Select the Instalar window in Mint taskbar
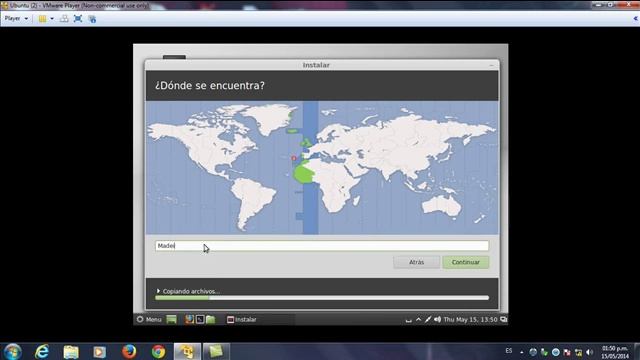Viewport: 640px width, 360px height. [260, 320]
